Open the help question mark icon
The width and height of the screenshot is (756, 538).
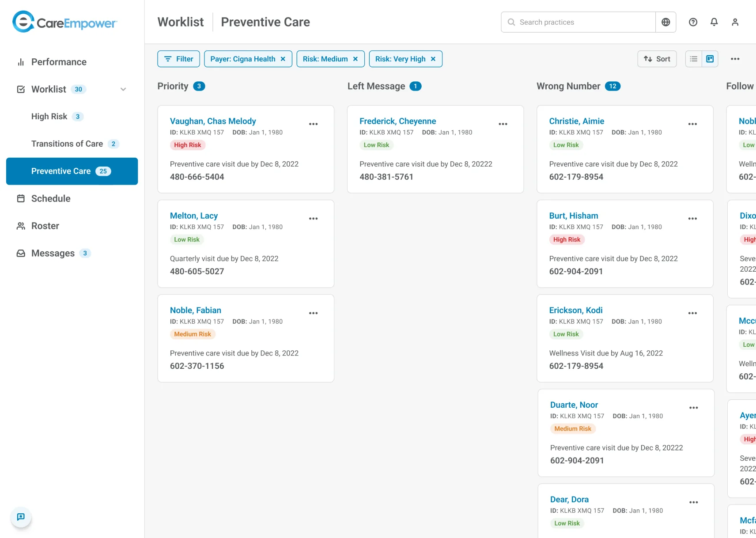click(x=693, y=22)
